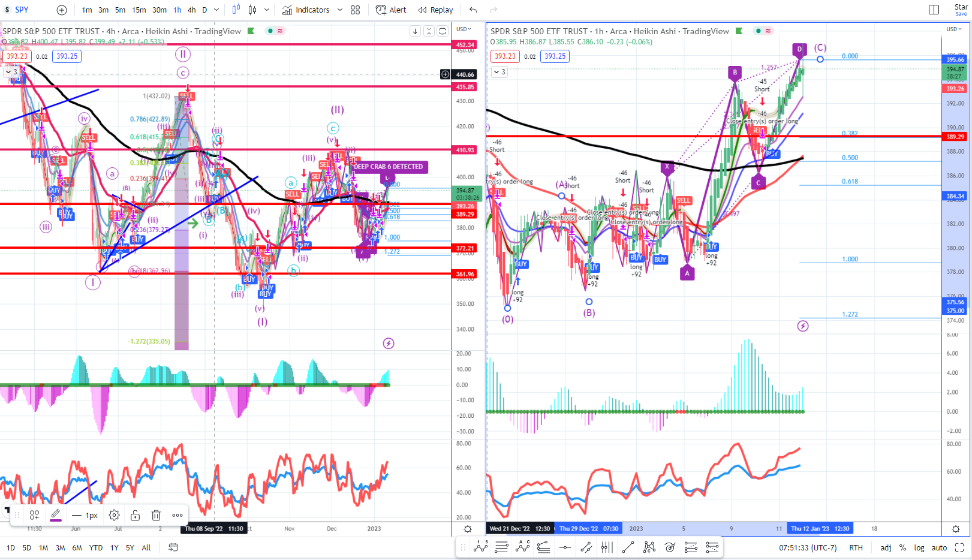Screen dimensions: 972x560
Task: Select the 1m timeframe
Action: tap(87, 10)
